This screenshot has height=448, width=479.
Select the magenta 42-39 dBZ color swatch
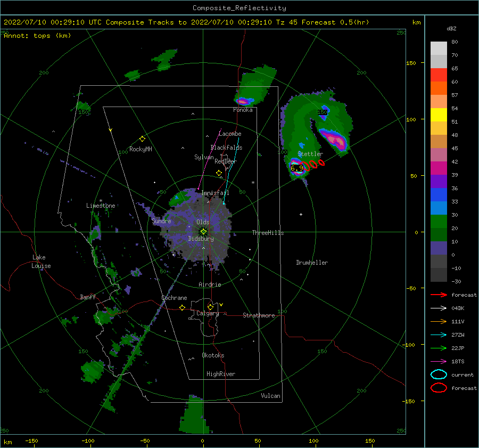tap(439, 168)
